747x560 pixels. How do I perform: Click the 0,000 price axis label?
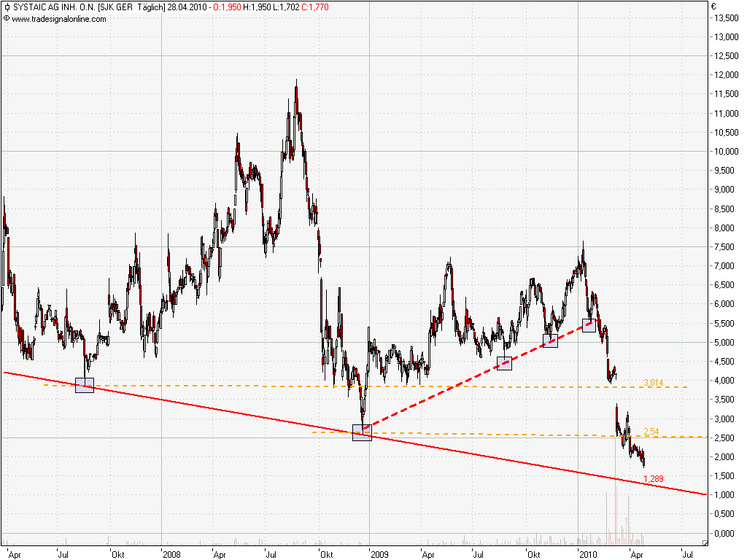click(x=724, y=533)
